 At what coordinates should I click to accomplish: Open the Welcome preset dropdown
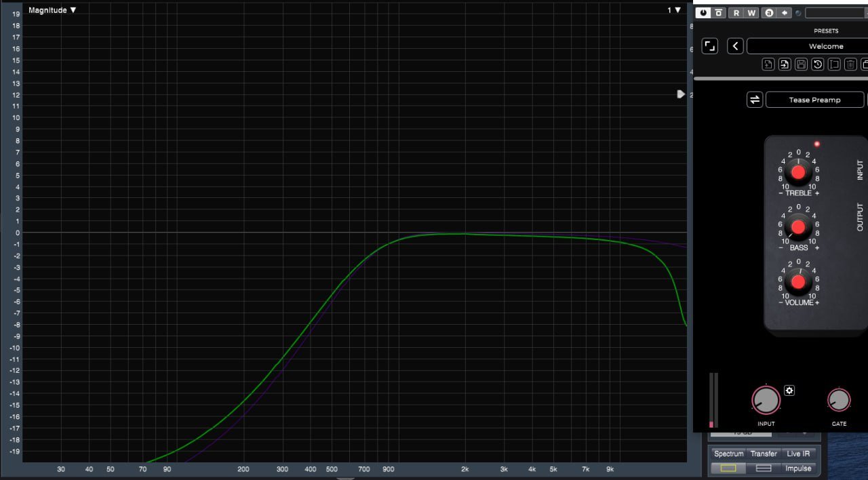tap(807, 46)
